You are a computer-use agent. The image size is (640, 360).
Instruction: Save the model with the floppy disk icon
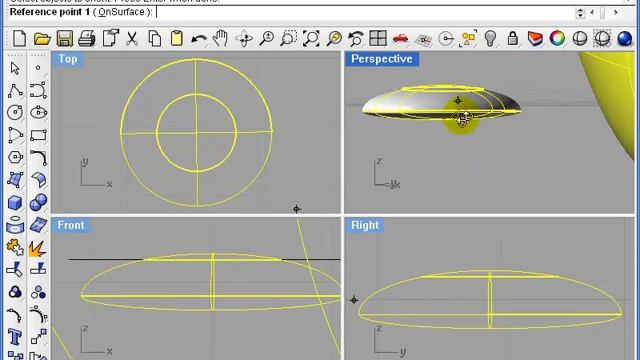[x=64, y=39]
